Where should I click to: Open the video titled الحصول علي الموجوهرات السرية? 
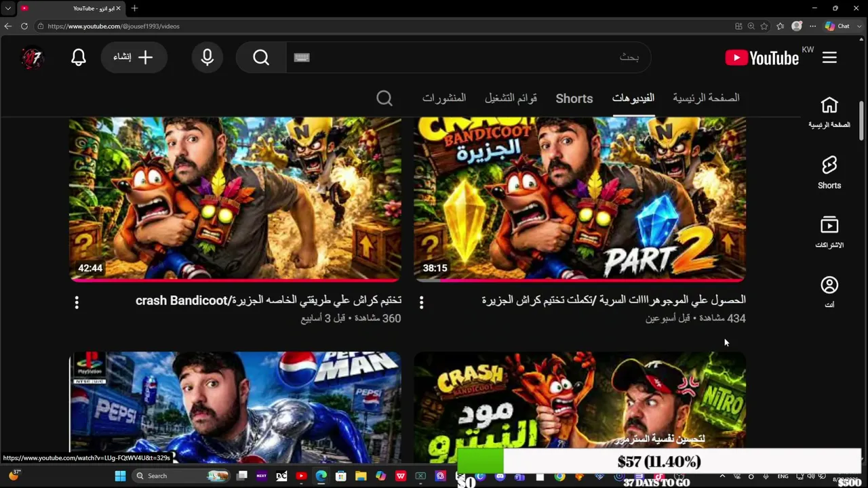tap(614, 300)
